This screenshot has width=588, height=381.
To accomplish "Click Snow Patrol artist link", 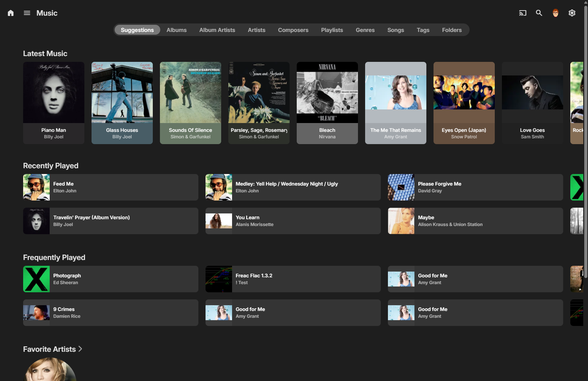I will coord(464,137).
